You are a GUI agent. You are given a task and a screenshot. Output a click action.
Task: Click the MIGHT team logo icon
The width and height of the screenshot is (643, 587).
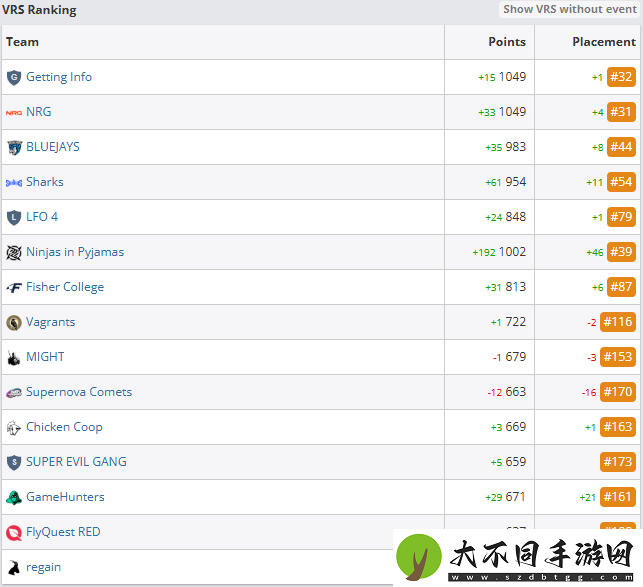click(14, 358)
